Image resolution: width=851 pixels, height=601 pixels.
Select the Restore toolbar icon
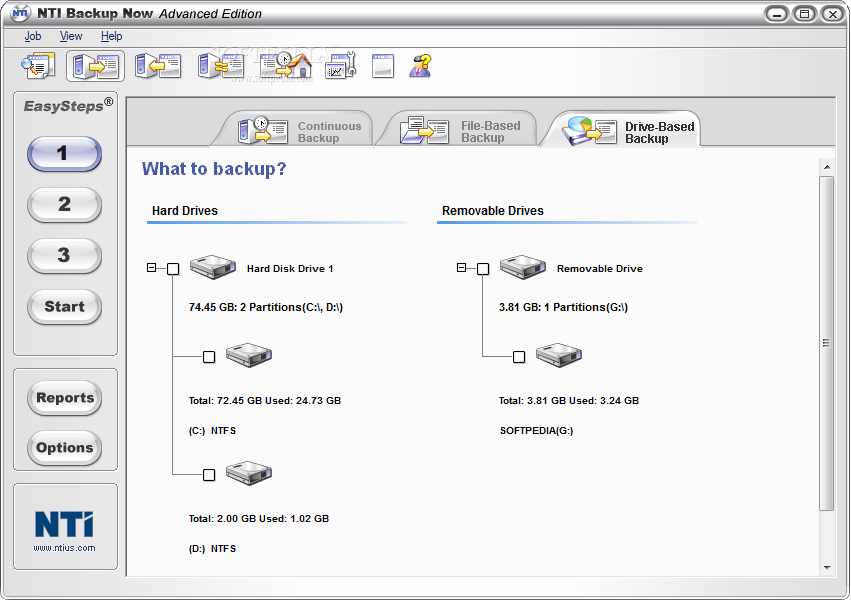(x=158, y=66)
